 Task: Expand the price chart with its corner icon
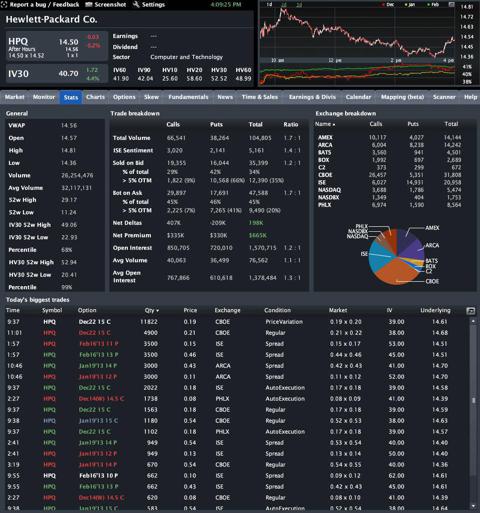pos(451,5)
